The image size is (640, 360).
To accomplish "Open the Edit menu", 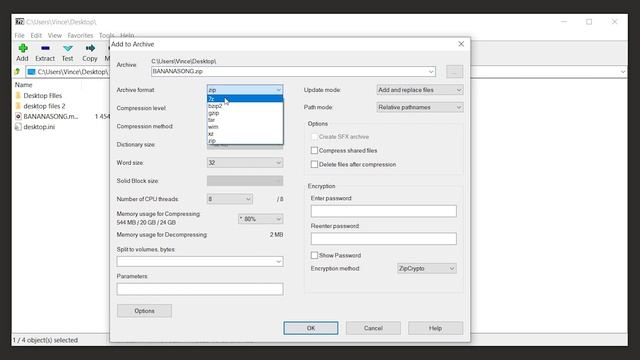I will (36, 36).
